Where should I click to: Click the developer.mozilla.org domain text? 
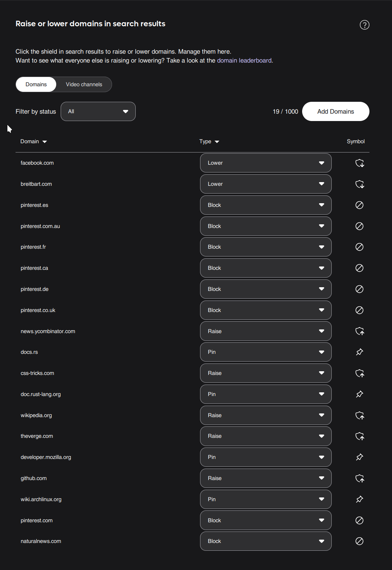pos(46,457)
